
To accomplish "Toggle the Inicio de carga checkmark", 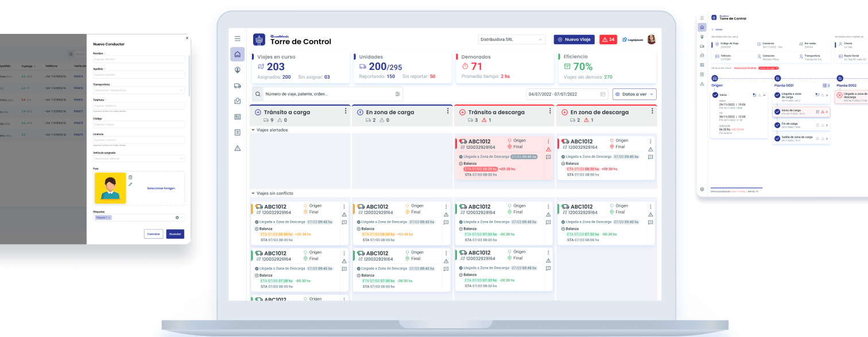I will click(x=777, y=111).
